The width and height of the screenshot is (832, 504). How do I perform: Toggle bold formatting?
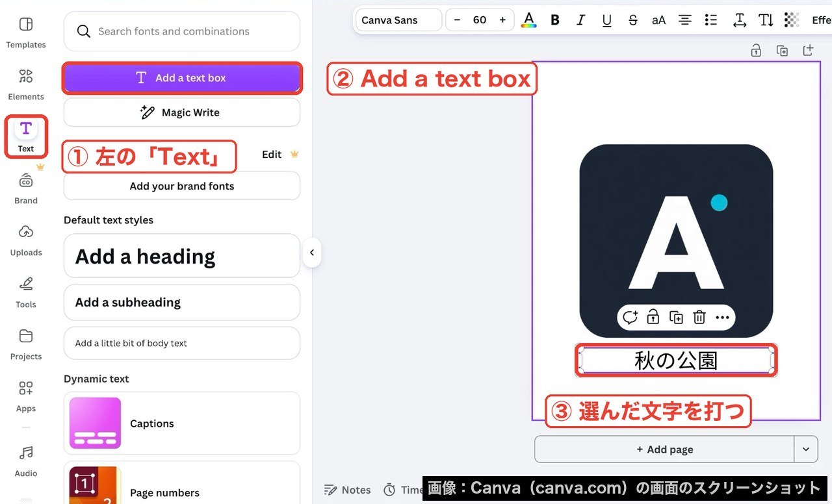(555, 20)
